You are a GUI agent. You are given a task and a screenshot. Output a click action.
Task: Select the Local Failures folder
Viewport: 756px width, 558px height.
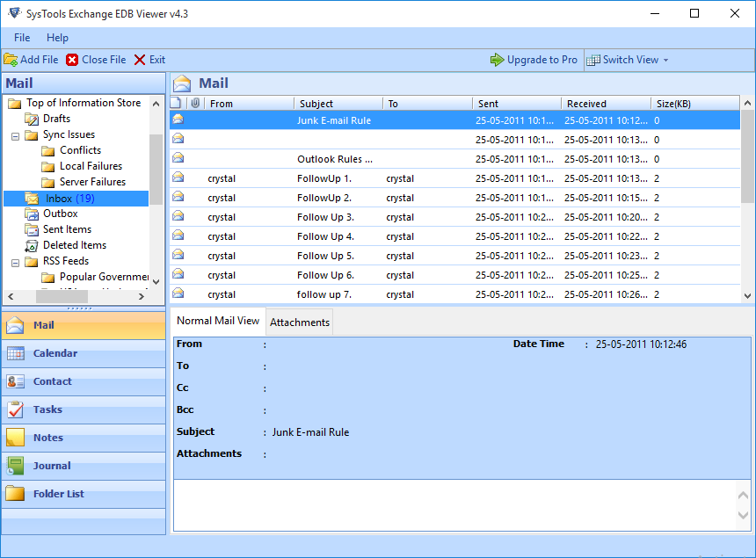tap(91, 166)
